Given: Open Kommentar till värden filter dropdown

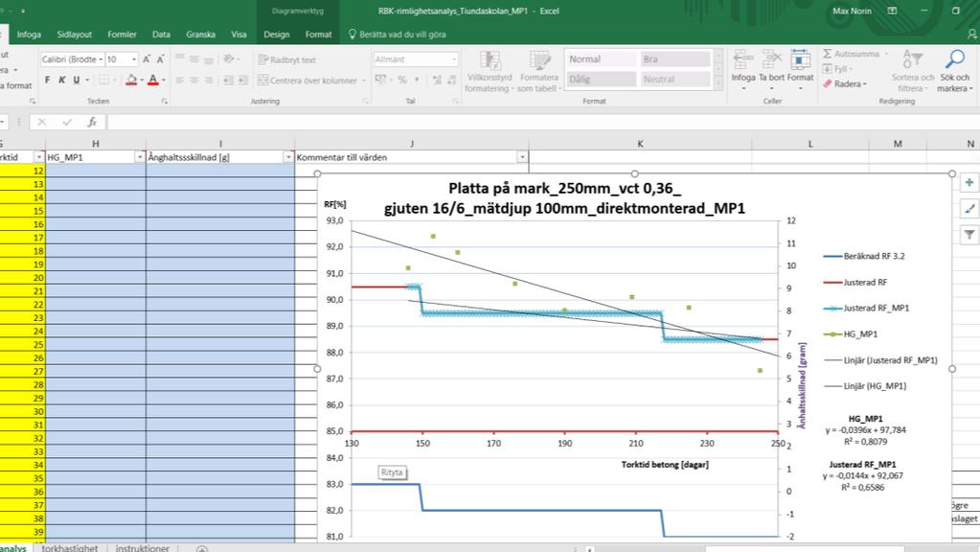Looking at the screenshot, I should pyautogui.click(x=522, y=157).
